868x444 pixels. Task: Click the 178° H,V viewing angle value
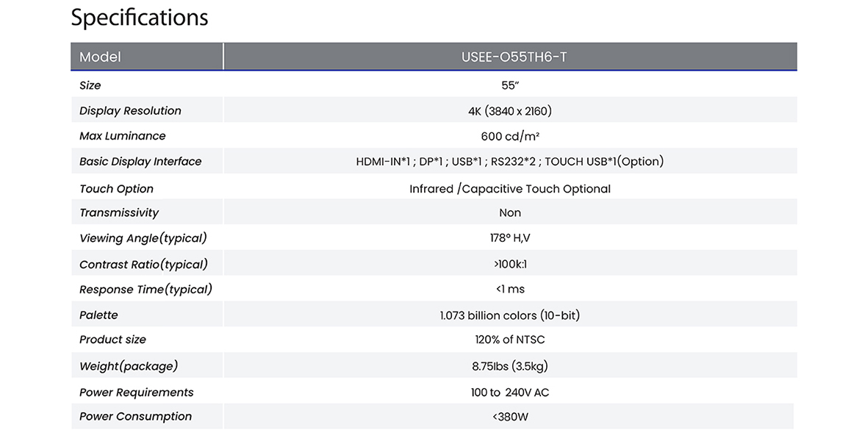[509, 238]
